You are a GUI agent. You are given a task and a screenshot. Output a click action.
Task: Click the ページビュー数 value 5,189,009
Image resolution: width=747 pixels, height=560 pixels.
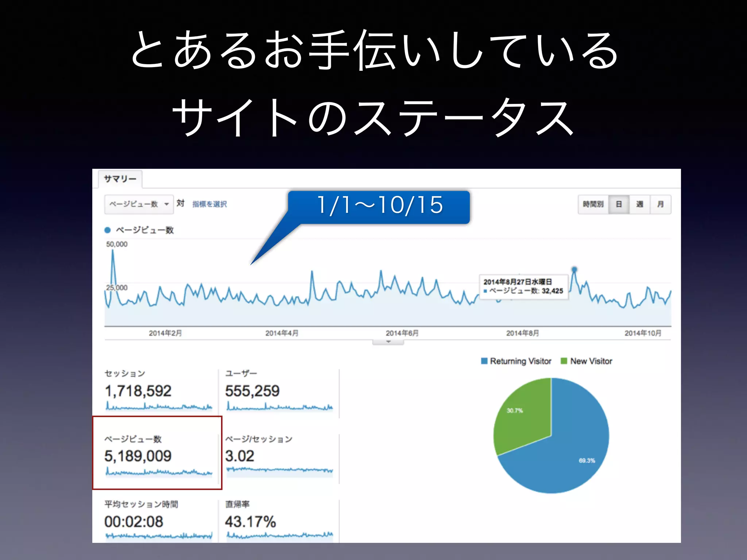pos(138,456)
